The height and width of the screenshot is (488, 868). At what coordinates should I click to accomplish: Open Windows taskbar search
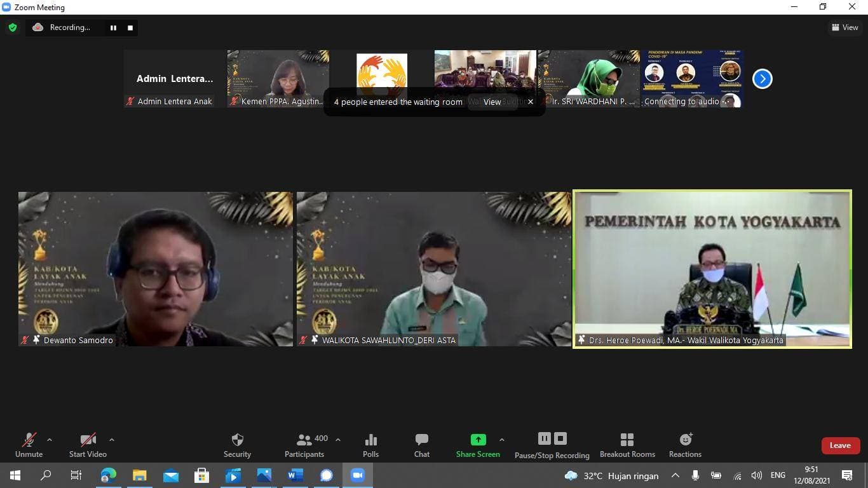tap(46, 475)
